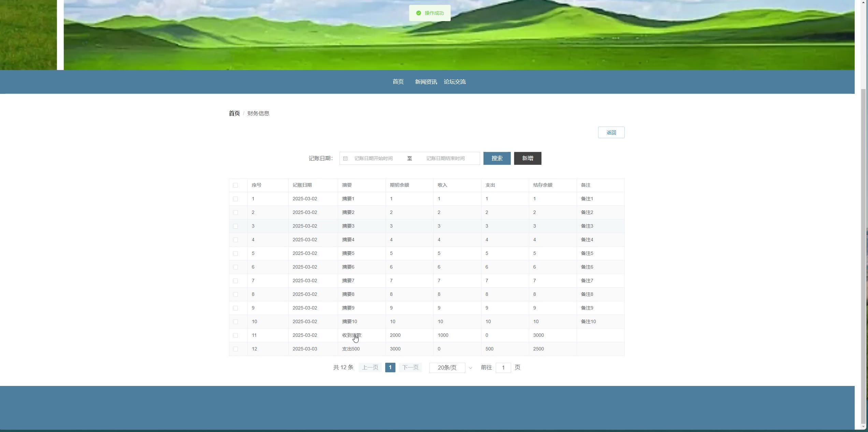This screenshot has height=432, width=868.
Task: Click the success checkmark icon in notification
Action: pos(418,13)
